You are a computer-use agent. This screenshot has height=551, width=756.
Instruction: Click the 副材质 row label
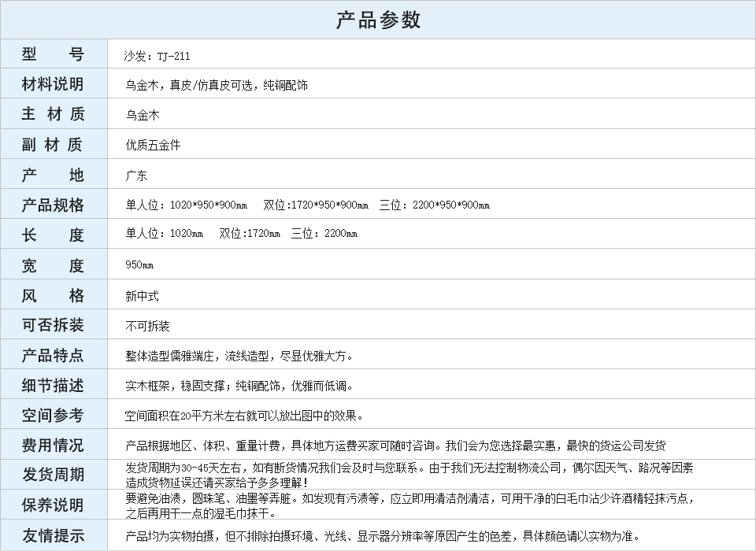coord(53,144)
